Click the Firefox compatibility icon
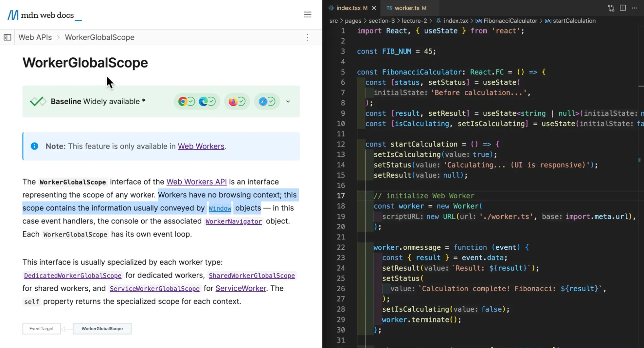 [233, 102]
